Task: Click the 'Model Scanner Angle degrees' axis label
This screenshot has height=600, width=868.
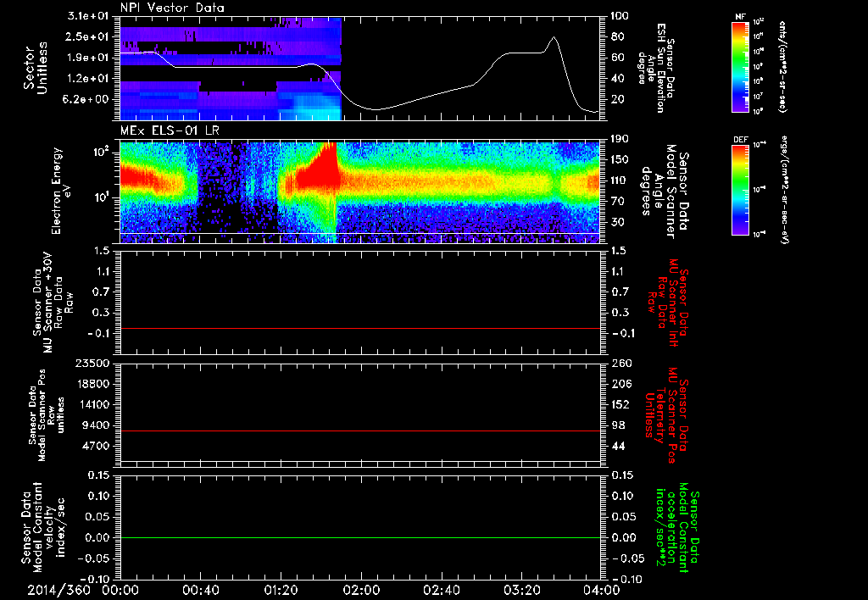Action: [658, 192]
